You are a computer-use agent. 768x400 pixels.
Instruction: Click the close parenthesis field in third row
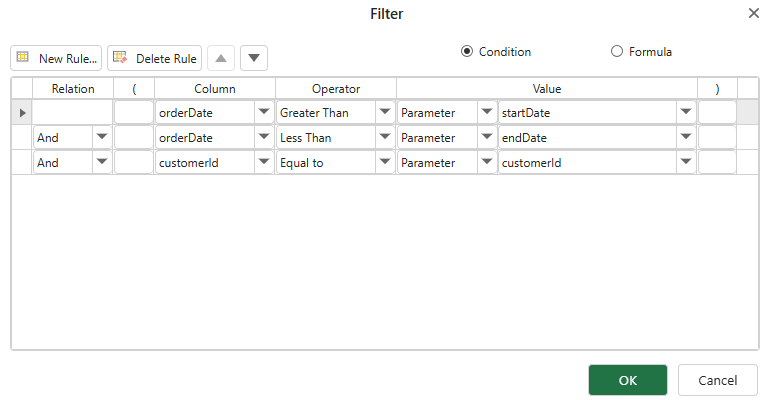click(717, 162)
